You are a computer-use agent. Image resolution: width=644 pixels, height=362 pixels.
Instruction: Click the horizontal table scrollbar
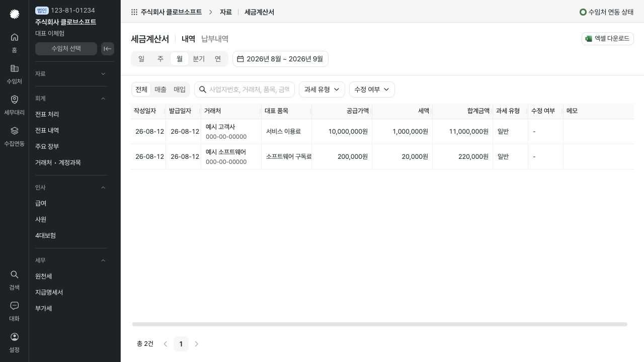380,324
